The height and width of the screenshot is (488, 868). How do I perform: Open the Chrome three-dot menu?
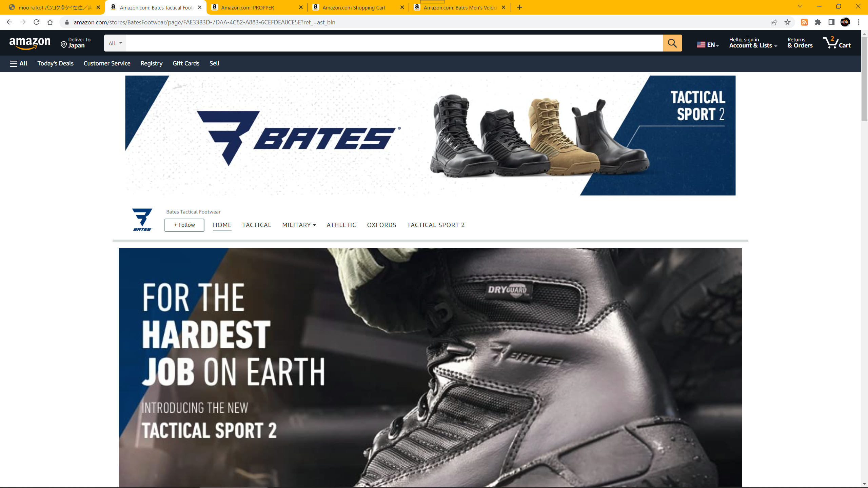(x=859, y=22)
